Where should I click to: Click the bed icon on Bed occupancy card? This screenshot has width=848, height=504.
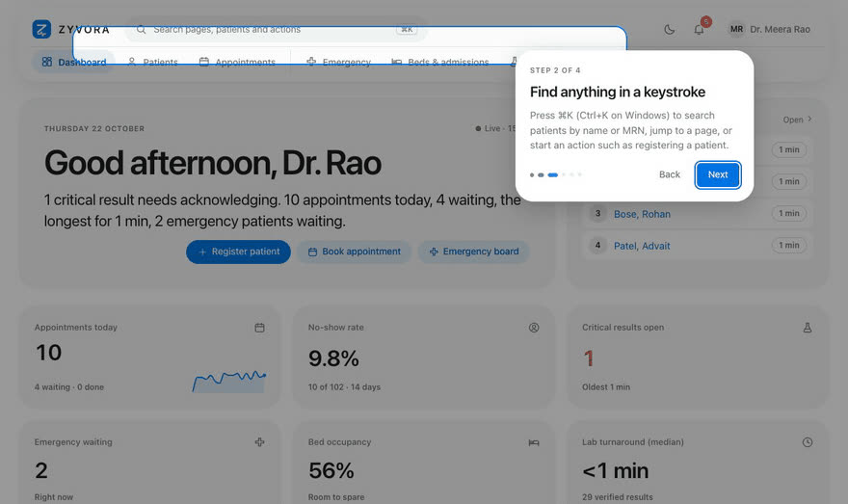[534, 442]
